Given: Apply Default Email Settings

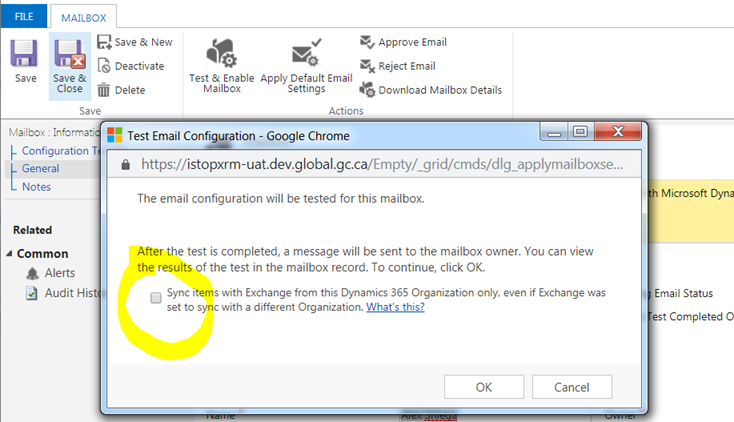Looking at the screenshot, I should [306, 66].
